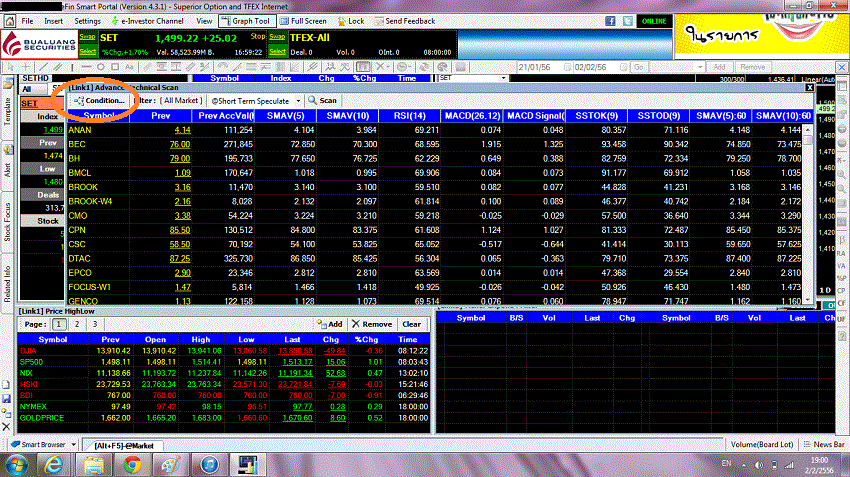
Task: Click the Swap button next to SET
Action: (x=87, y=37)
